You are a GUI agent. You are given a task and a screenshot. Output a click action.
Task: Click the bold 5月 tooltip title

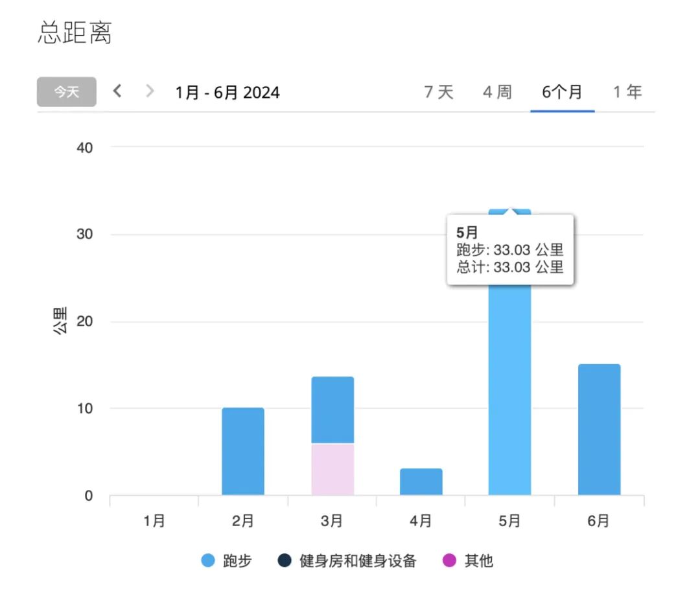pyautogui.click(x=467, y=233)
